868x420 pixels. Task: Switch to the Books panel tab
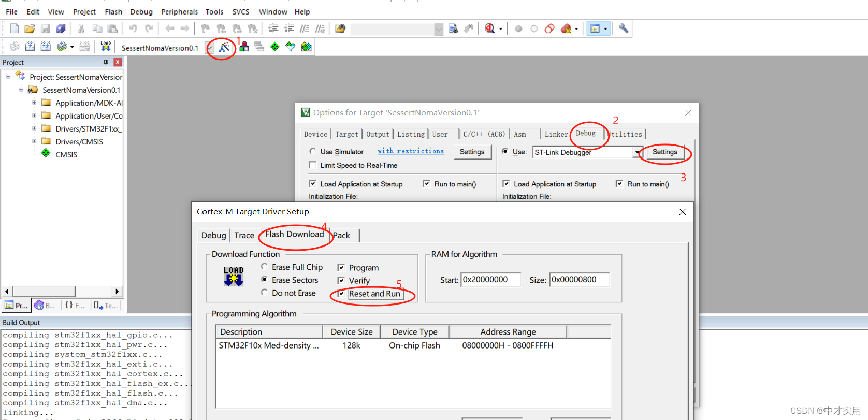pyautogui.click(x=45, y=306)
